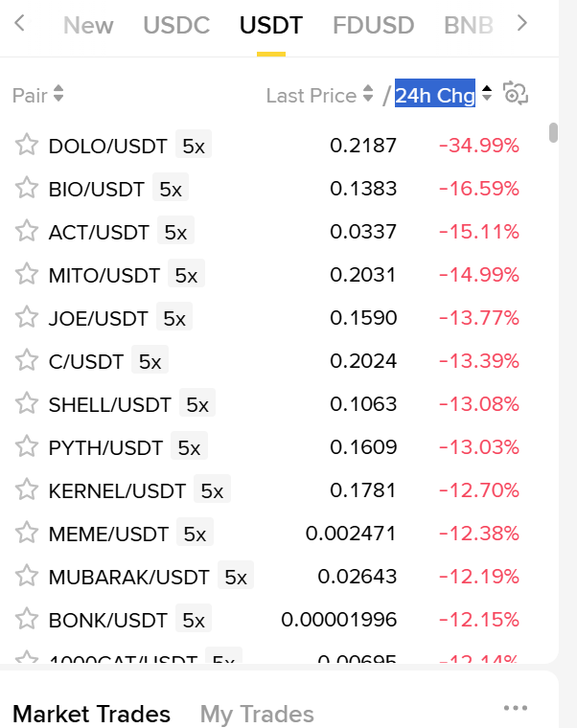Add BONK/USDT to favorites via star
The width and height of the screenshot is (577, 728).
click(27, 620)
